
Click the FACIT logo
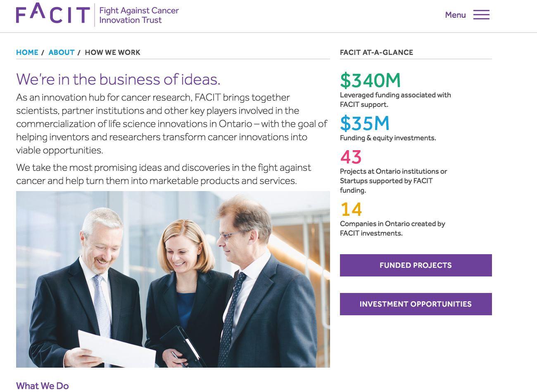pyautogui.click(x=53, y=14)
